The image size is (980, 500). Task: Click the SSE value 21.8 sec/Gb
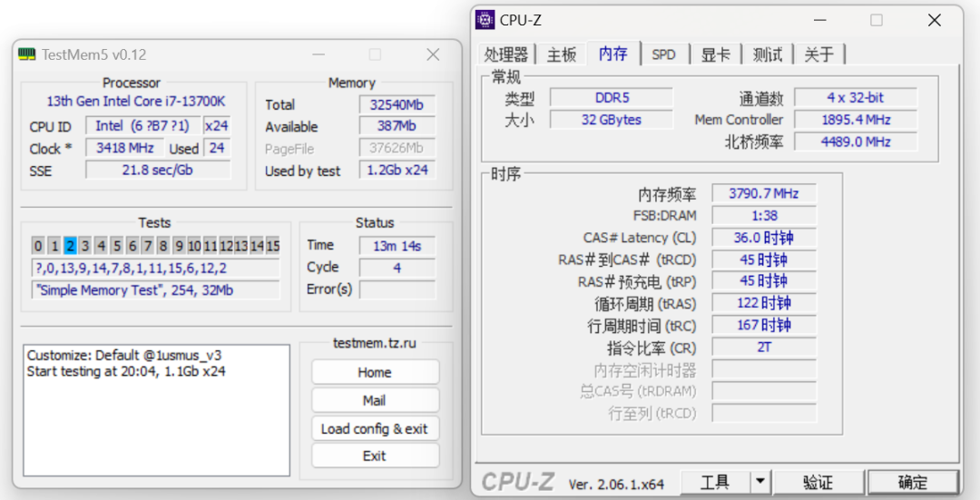pos(158,170)
